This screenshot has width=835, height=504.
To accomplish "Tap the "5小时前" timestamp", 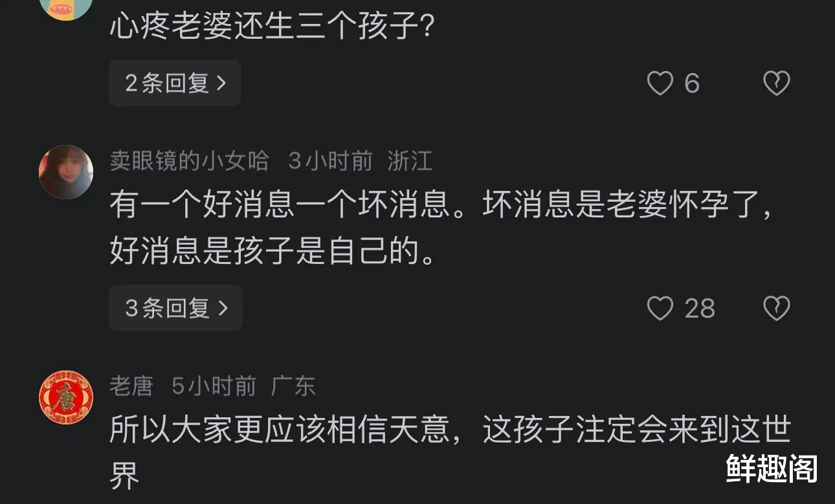I will tap(214, 386).
